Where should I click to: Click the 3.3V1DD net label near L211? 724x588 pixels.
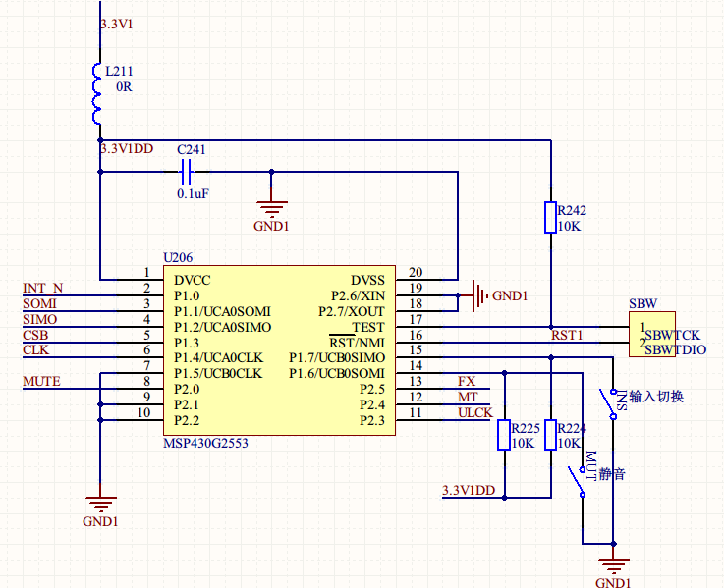click(x=127, y=148)
